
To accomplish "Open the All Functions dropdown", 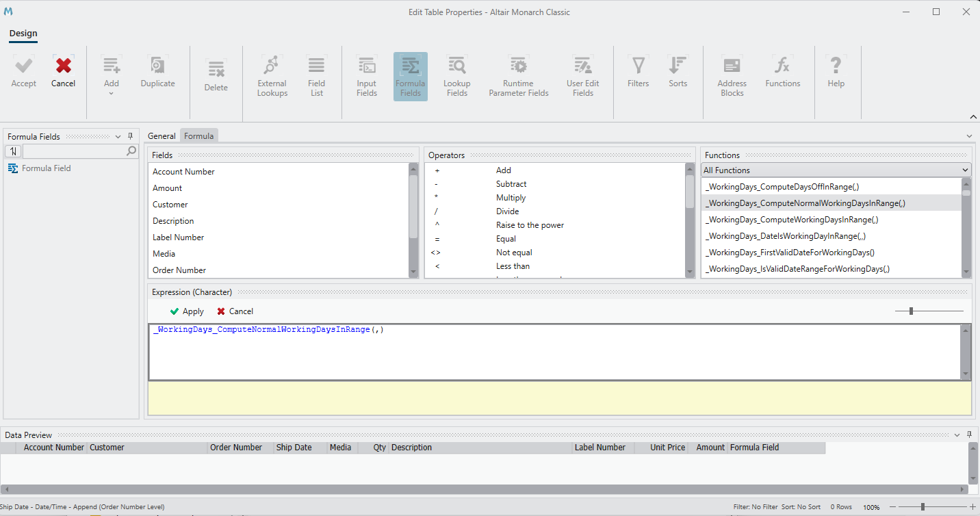I will coord(836,170).
